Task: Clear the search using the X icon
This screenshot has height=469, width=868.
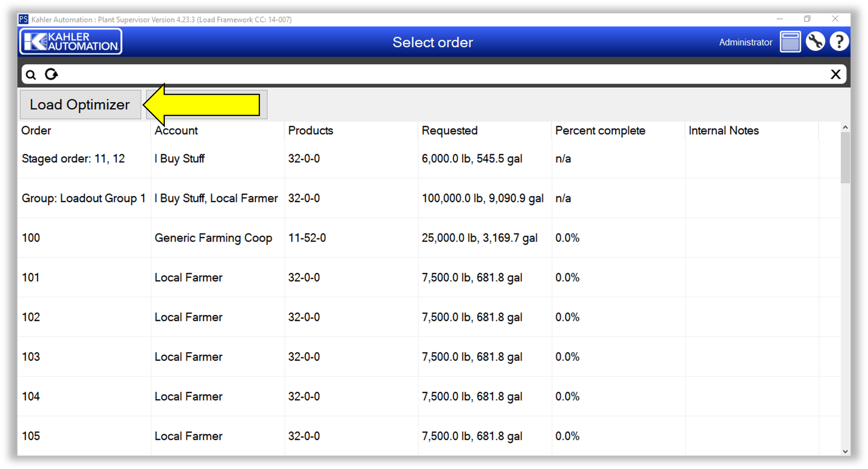Action: (836, 74)
